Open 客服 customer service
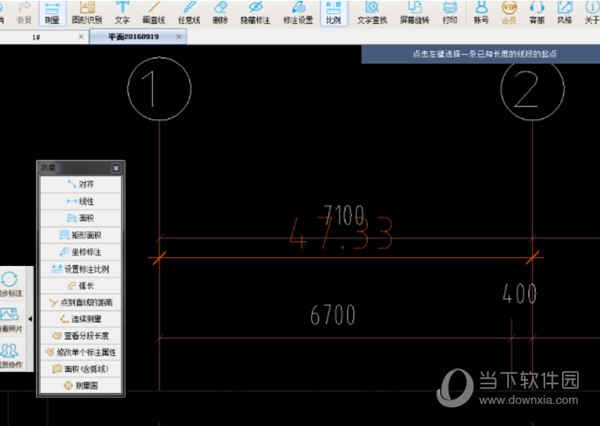Viewport: 600px width, 426px height. click(537, 13)
